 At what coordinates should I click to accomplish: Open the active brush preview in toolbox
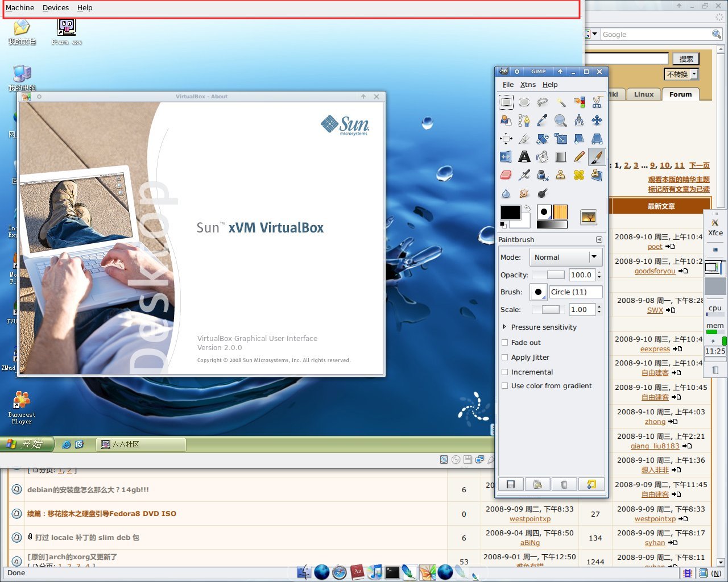544,212
